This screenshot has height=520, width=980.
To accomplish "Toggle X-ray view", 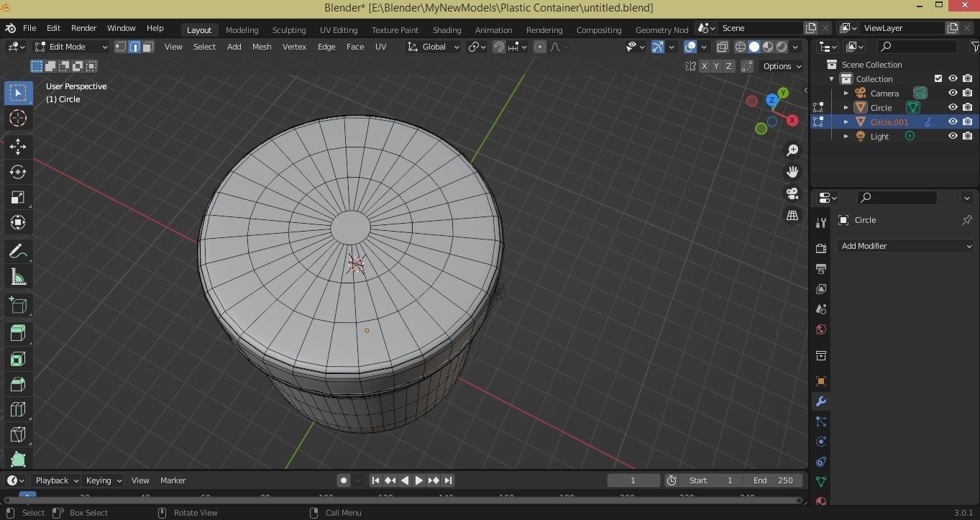I will pos(723,47).
